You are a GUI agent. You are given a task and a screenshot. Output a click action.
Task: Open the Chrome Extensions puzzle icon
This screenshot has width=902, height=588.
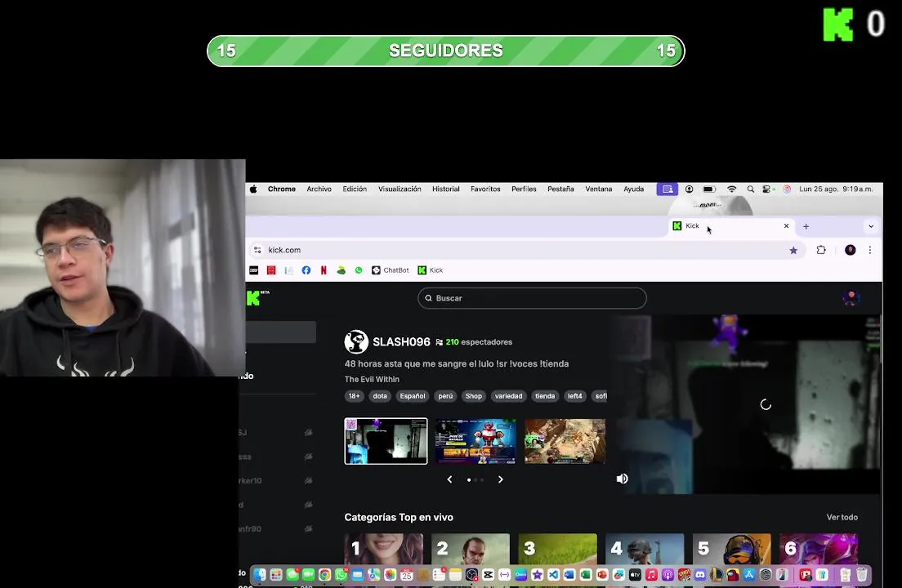pos(821,250)
